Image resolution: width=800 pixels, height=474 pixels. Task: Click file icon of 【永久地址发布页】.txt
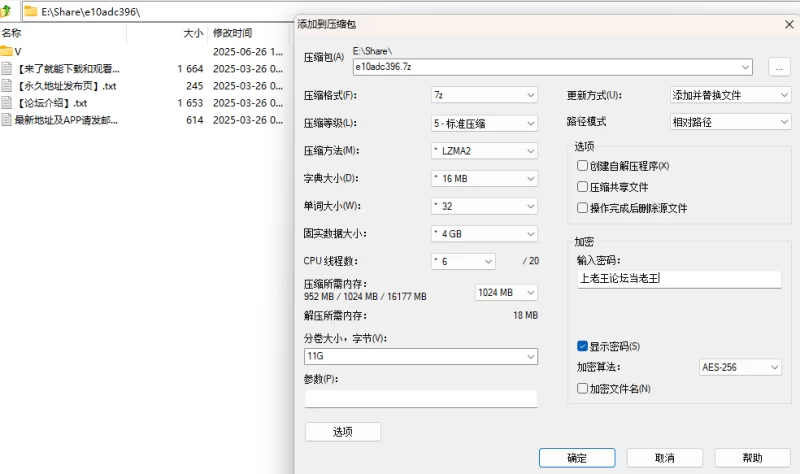(x=6, y=86)
